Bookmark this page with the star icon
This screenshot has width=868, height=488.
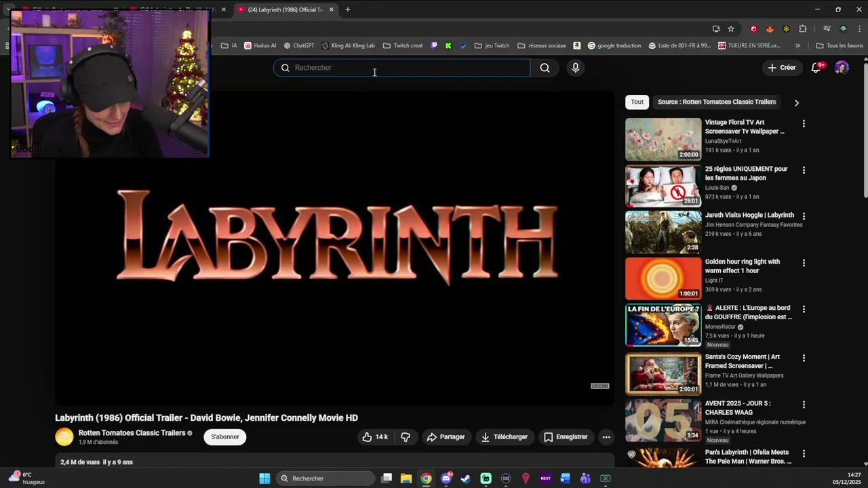[x=731, y=28]
